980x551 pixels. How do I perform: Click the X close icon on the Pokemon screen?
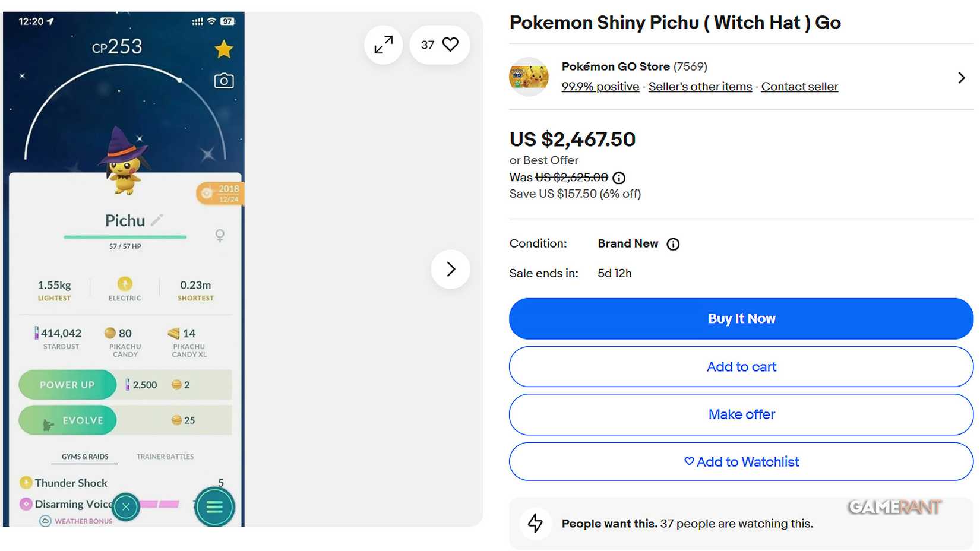click(x=125, y=506)
